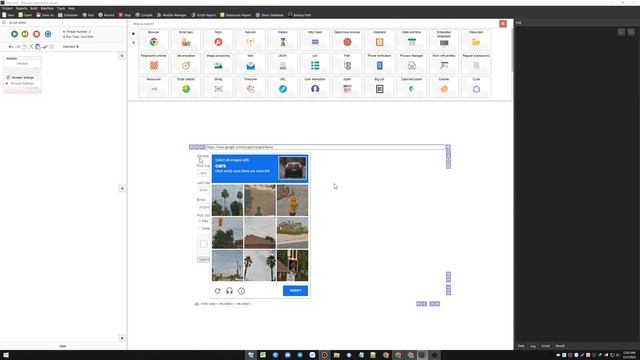
Task: Open the Cycle module
Action: [x=476, y=87]
